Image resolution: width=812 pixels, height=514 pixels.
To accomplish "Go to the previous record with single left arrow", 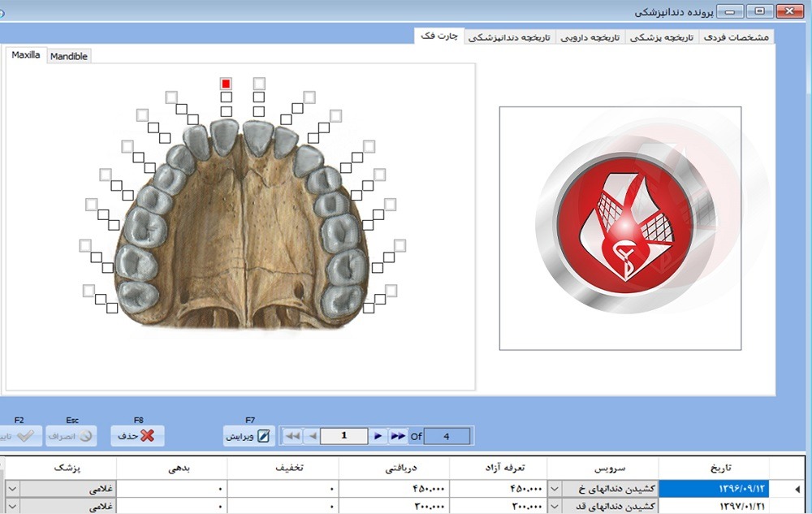I will click(313, 436).
